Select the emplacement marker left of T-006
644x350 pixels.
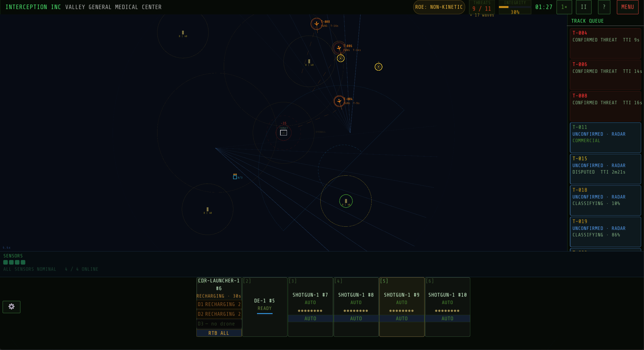click(309, 61)
